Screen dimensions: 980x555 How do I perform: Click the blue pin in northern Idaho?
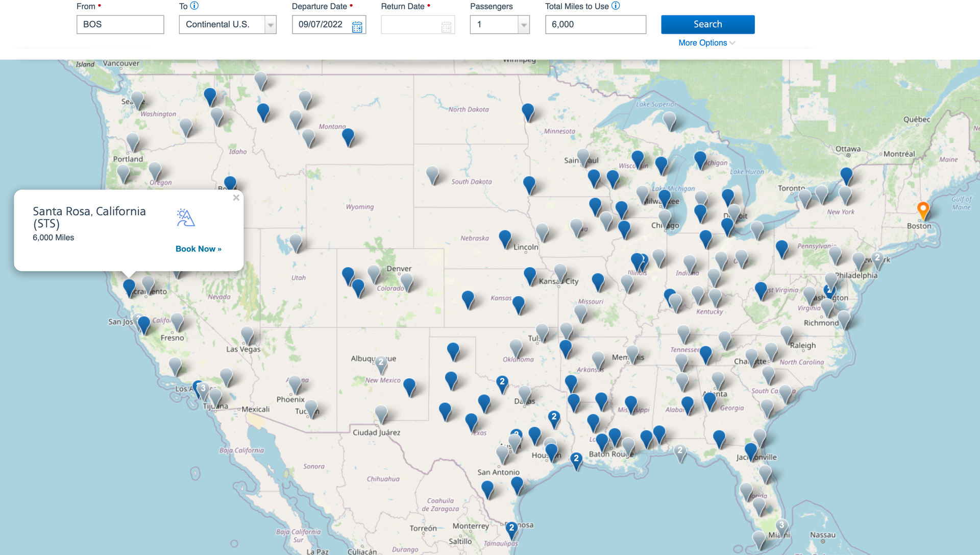[210, 96]
